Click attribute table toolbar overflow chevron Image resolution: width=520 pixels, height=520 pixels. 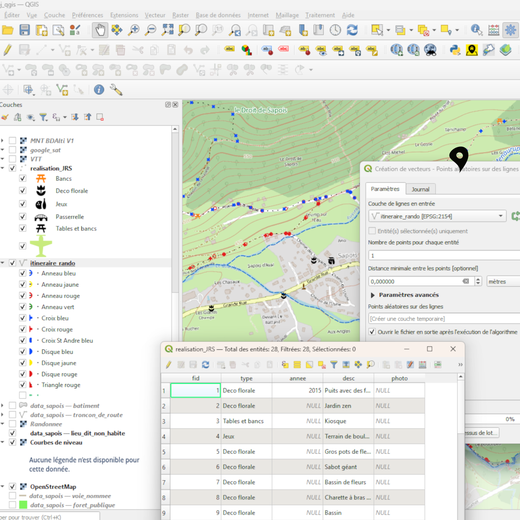(460, 365)
